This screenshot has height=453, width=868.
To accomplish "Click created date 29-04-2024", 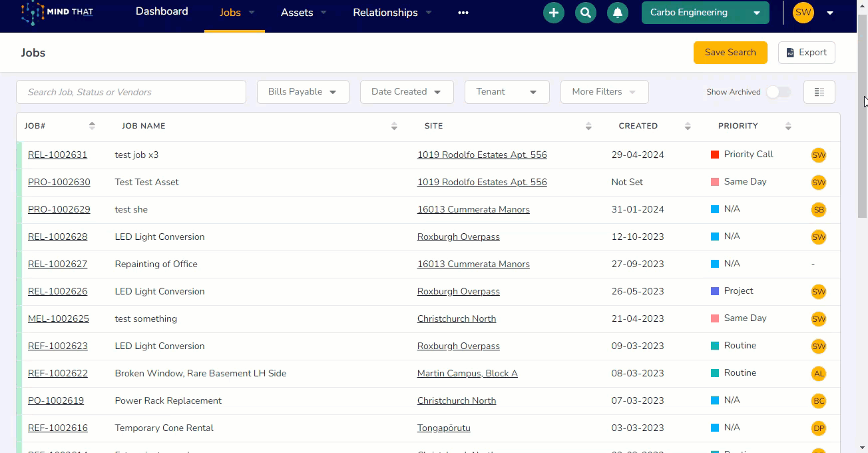I will click(638, 155).
